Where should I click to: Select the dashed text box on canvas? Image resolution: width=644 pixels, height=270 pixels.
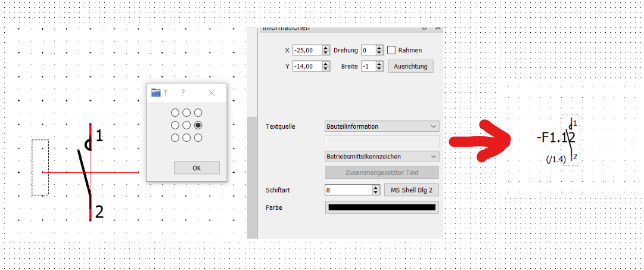[x=41, y=167]
